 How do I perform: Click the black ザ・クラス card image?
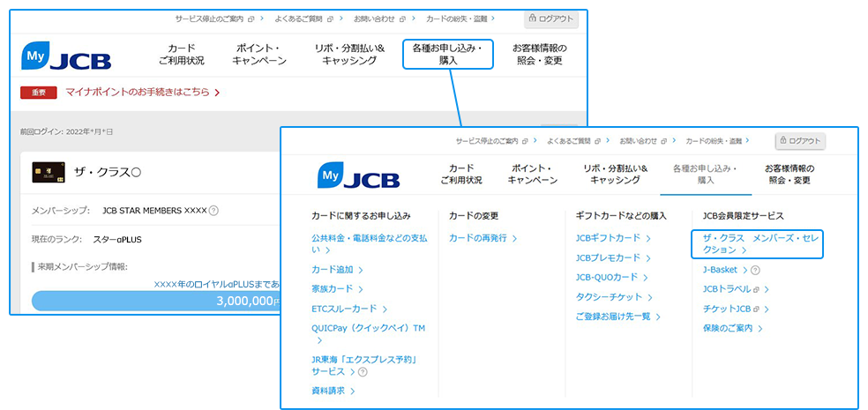coord(49,173)
